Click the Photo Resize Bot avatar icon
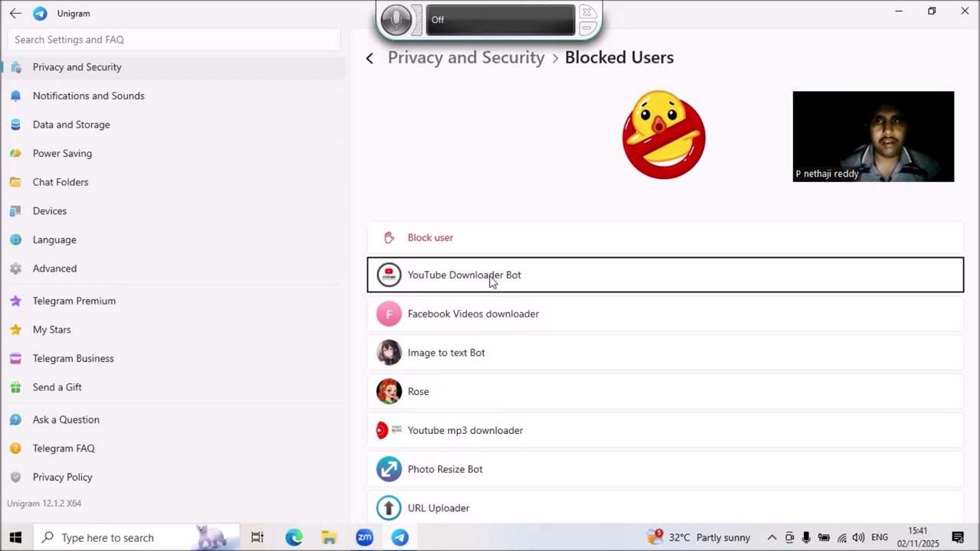Screen dimensions: 980x551 [x=389, y=469]
